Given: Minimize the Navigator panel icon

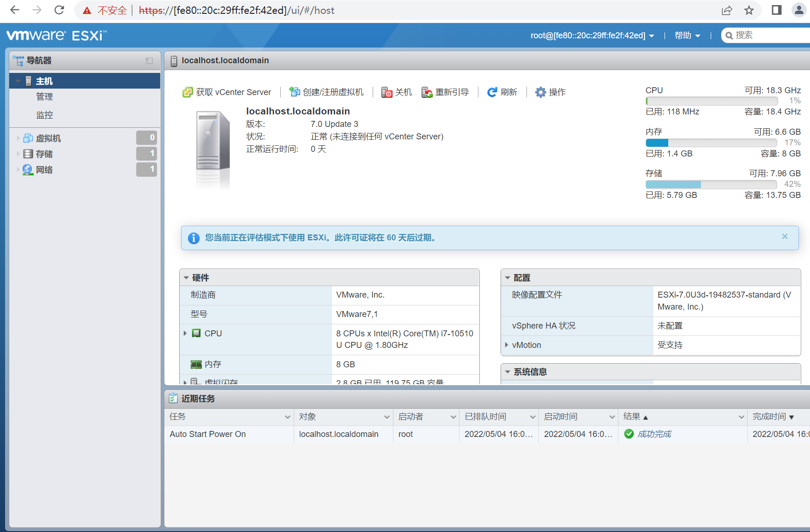Looking at the screenshot, I should coord(149,60).
